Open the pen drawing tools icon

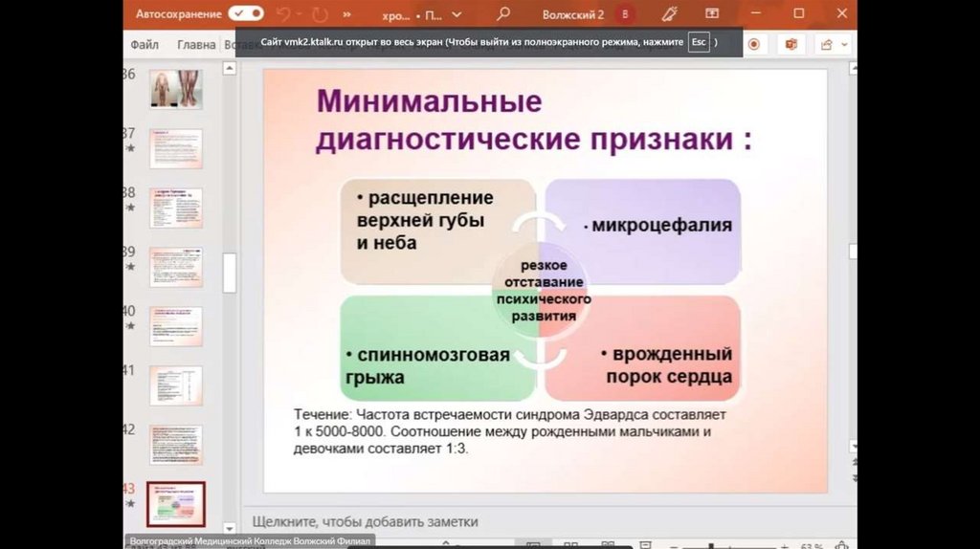669,14
